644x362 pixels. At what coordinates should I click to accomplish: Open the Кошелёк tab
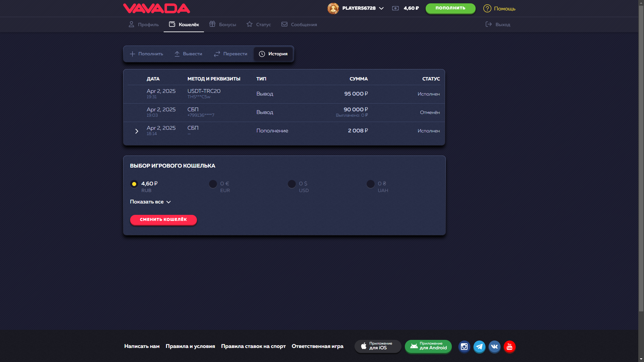click(184, 24)
